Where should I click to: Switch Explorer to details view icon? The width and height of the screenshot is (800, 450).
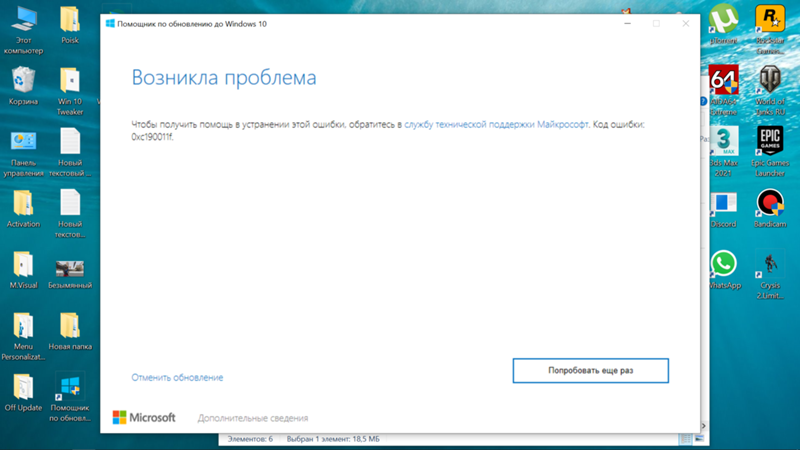686,439
